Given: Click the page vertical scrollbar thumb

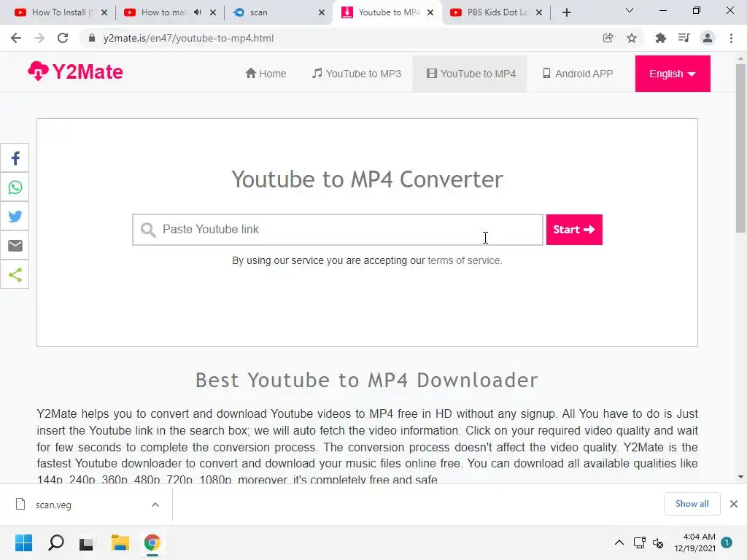Looking at the screenshot, I should pyautogui.click(x=740, y=147).
